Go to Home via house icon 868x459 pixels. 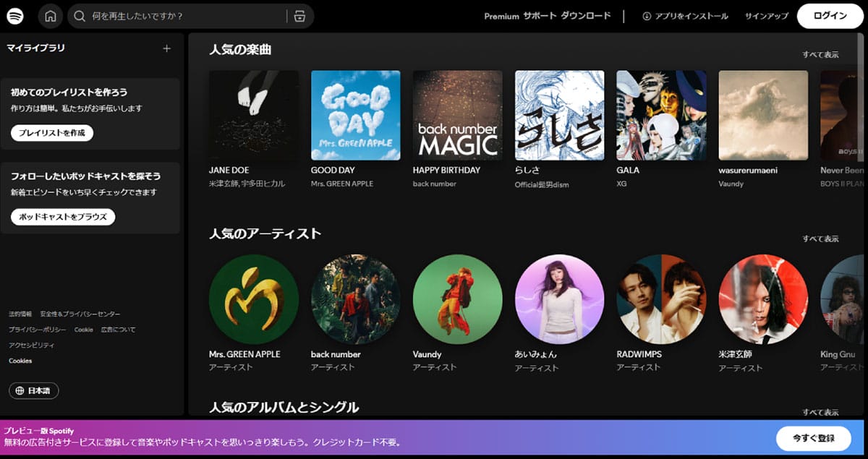(x=50, y=16)
